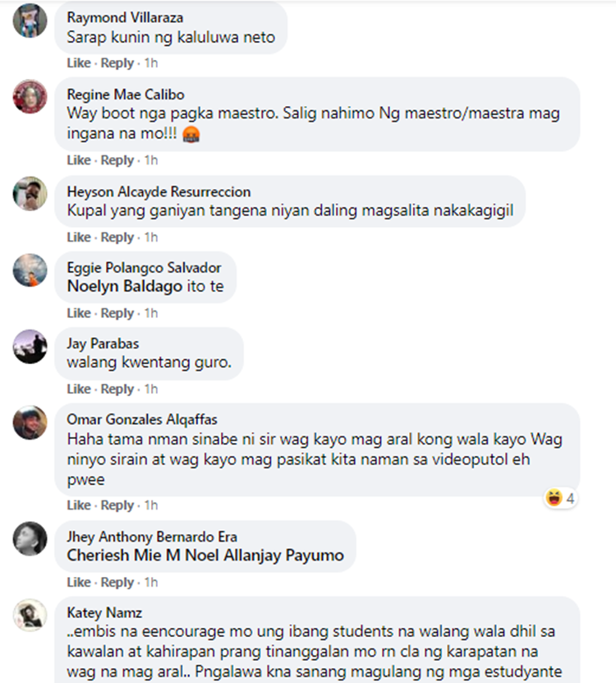Open the tagged Noel Allanjay Payumo profile
The height and width of the screenshot is (683, 616).
coord(264,556)
